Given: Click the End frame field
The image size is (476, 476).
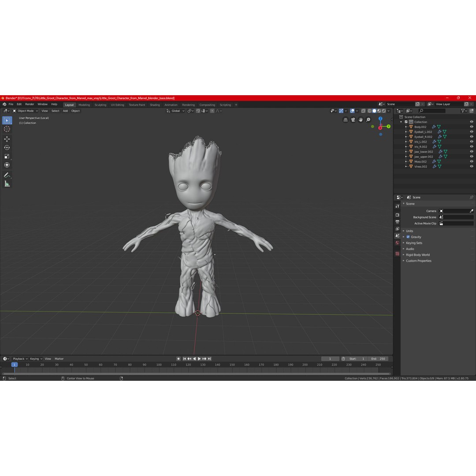Looking at the screenshot, I should (x=378, y=359).
